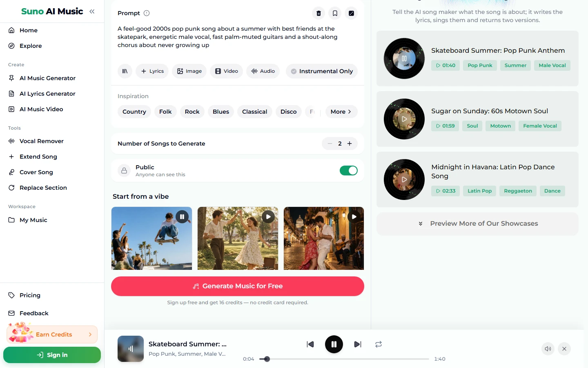Attach an Image to the prompt

pyautogui.click(x=189, y=71)
